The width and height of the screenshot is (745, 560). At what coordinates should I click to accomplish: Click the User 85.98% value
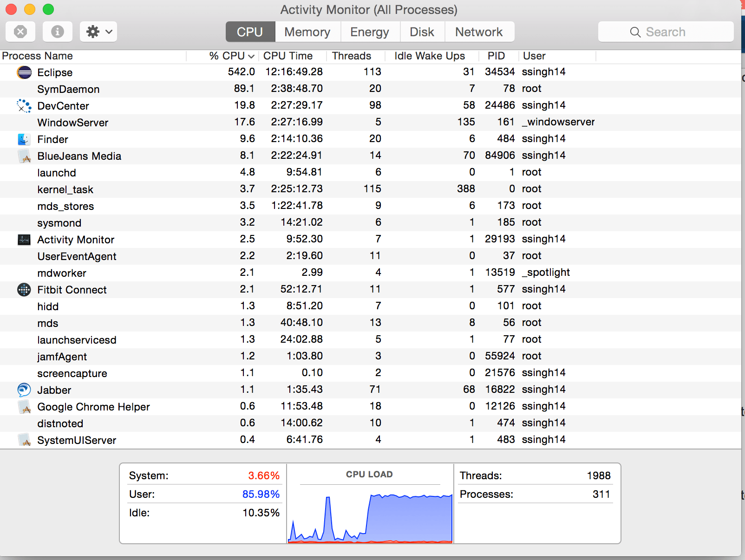pos(261,495)
